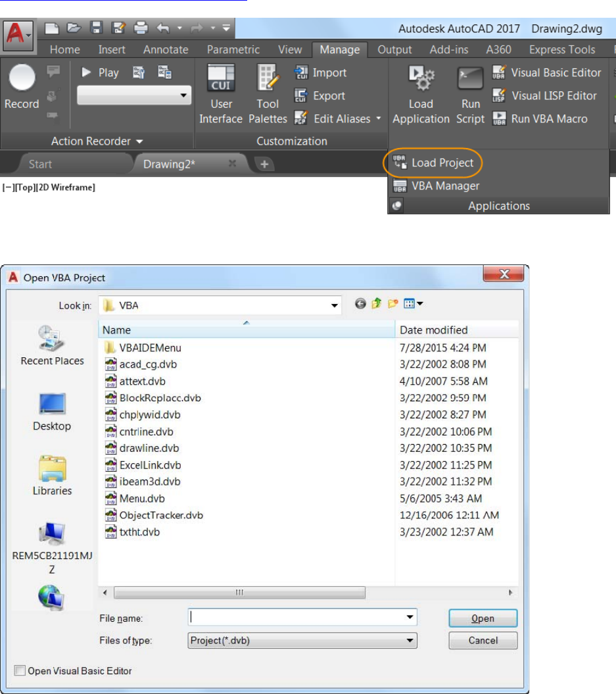The width and height of the screenshot is (616, 694).
Task: Click the Cancel button in dialog
Action: (x=483, y=641)
